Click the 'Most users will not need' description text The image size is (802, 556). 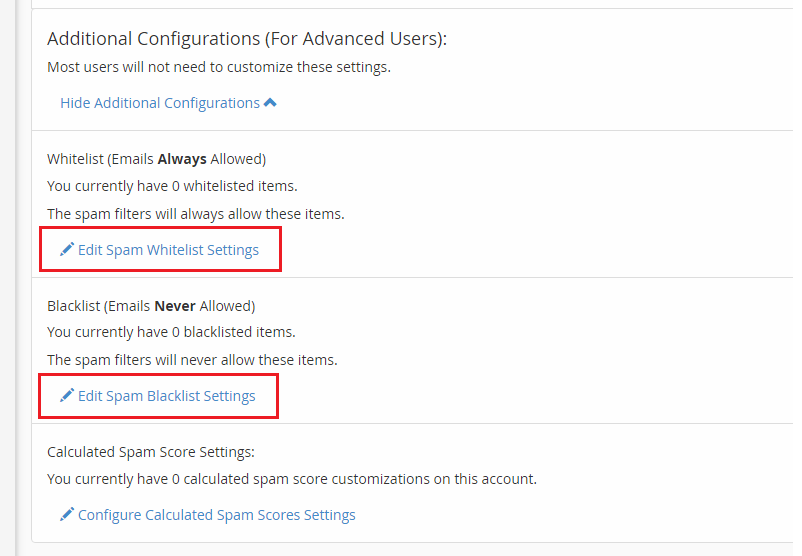point(219,67)
